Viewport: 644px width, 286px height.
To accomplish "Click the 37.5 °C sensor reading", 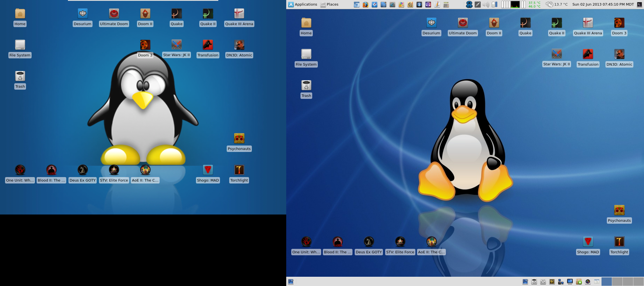I will (534, 3).
